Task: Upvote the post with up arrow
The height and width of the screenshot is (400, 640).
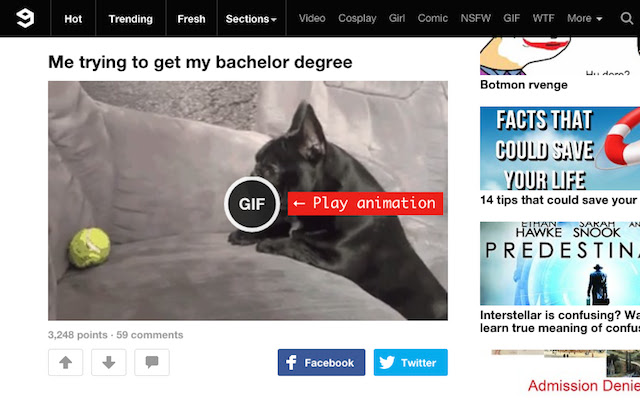Action: coord(65,362)
